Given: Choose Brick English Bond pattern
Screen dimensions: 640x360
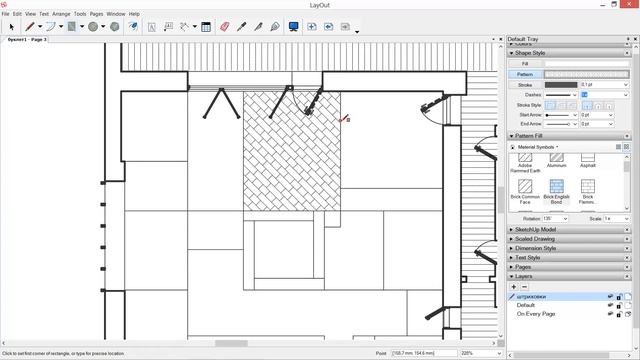Looking at the screenshot, I should coord(556,192).
